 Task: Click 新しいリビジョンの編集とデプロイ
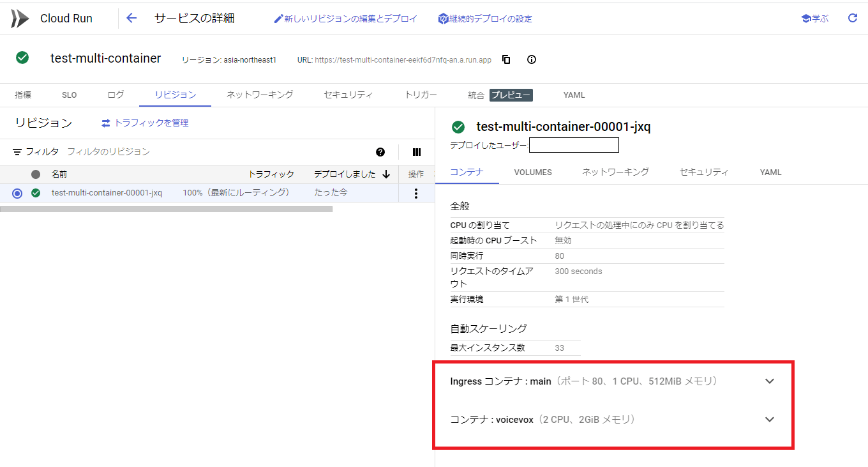pyautogui.click(x=345, y=19)
